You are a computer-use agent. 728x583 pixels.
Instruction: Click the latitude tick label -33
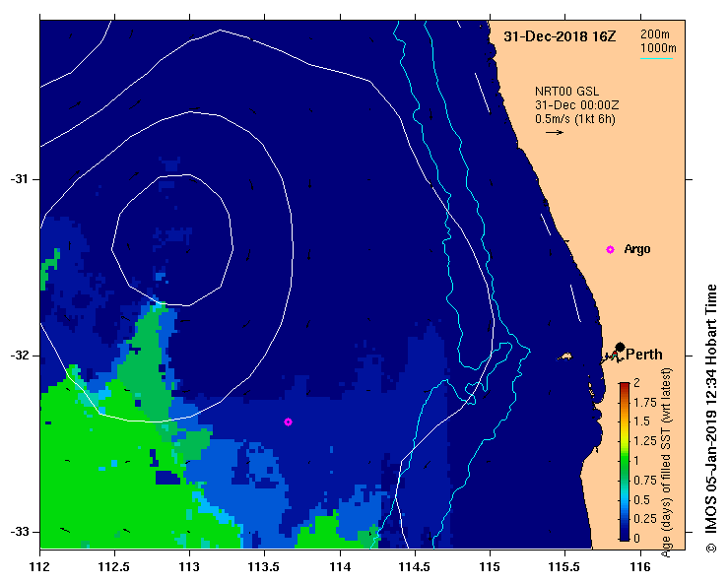[19, 532]
